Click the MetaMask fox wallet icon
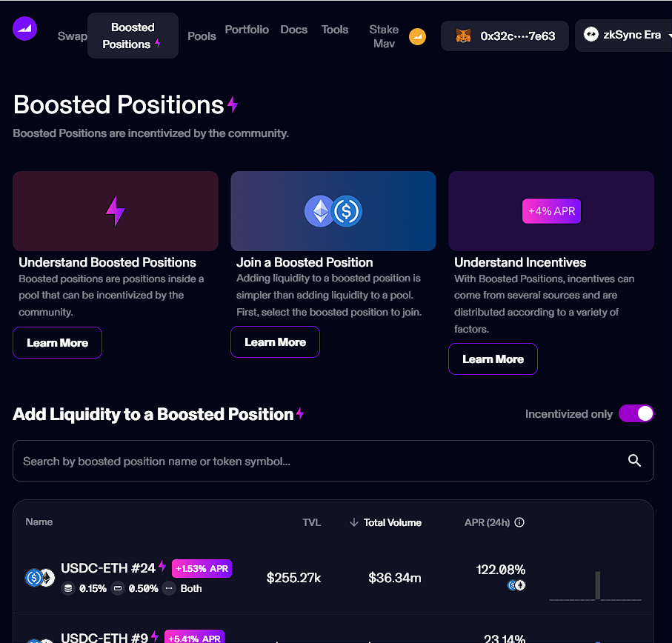This screenshot has height=643, width=672. pos(463,36)
